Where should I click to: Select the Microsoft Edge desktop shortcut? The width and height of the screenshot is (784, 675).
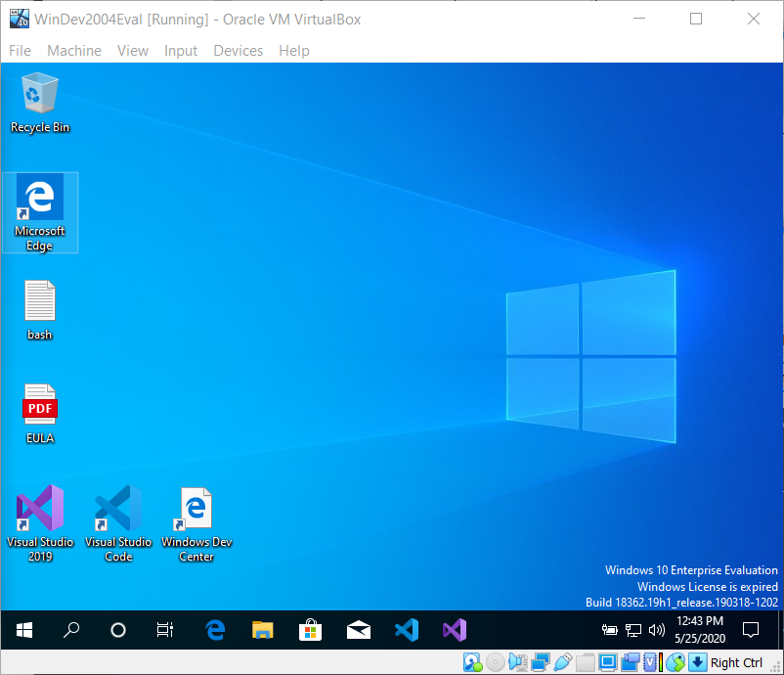40,212
